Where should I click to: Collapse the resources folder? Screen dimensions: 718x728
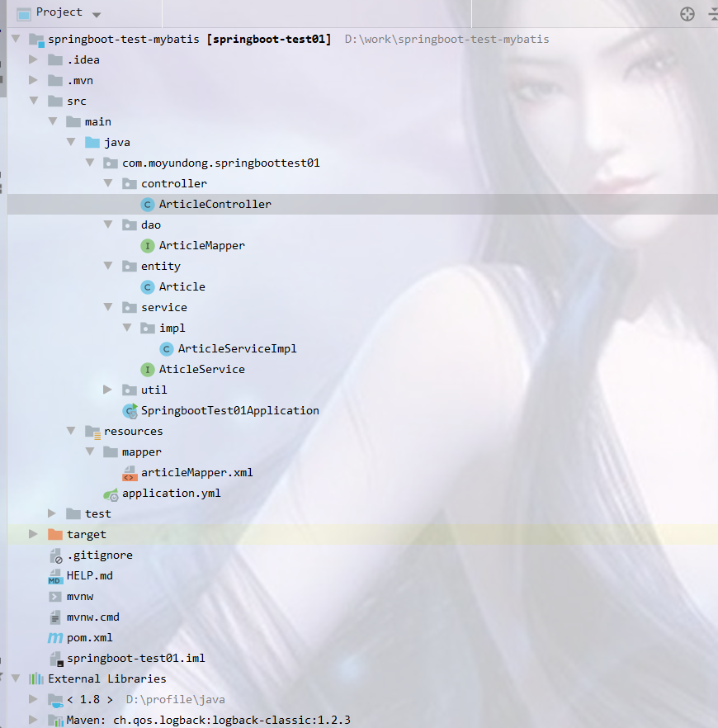click(x=72, y=431)
